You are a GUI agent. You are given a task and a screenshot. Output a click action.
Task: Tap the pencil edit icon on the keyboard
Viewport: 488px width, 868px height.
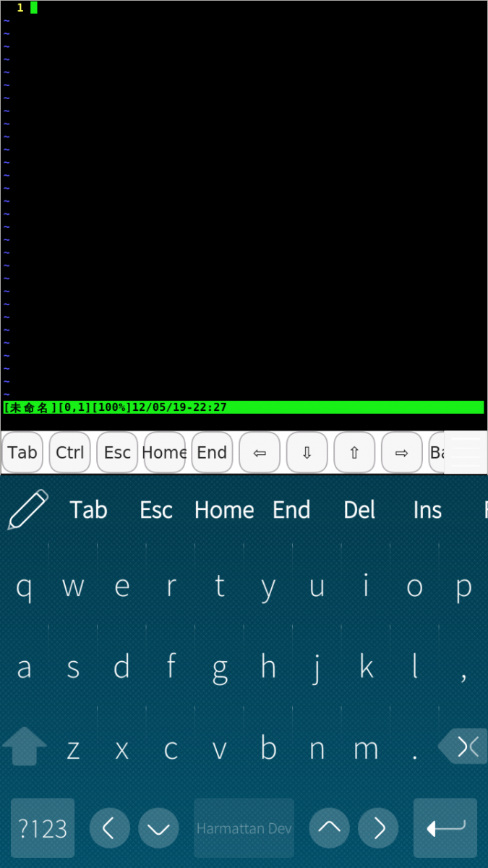tap(27, 510)
